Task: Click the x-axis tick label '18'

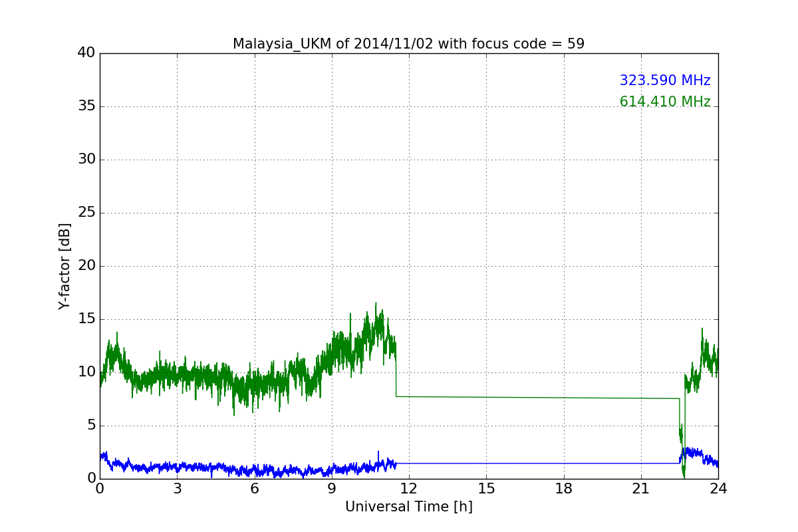Action: (564, 488)
